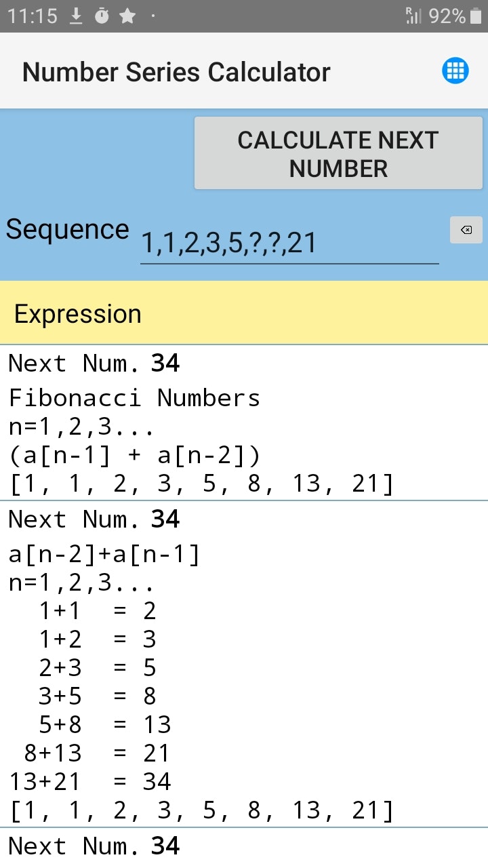Tap the first Next Num. 34 result
This screenshot has height=868, width=488.
click(94, 364)
